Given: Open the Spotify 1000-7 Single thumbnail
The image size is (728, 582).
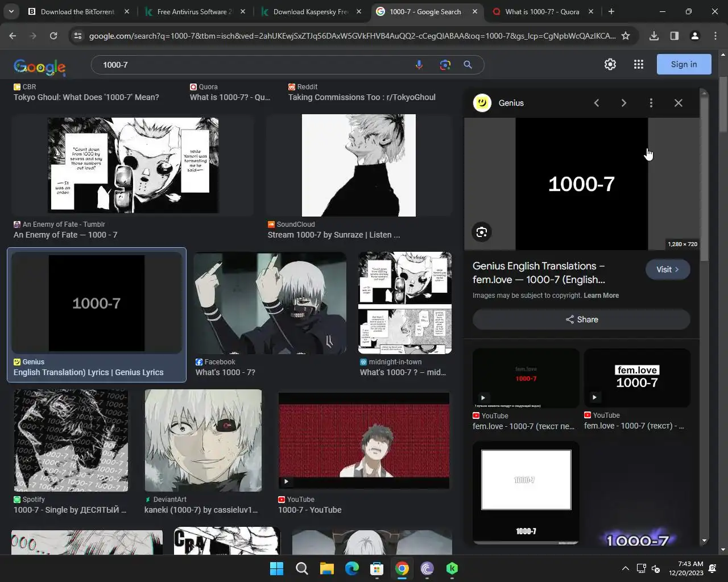Looking at the screenshot, I should [71, 440].
